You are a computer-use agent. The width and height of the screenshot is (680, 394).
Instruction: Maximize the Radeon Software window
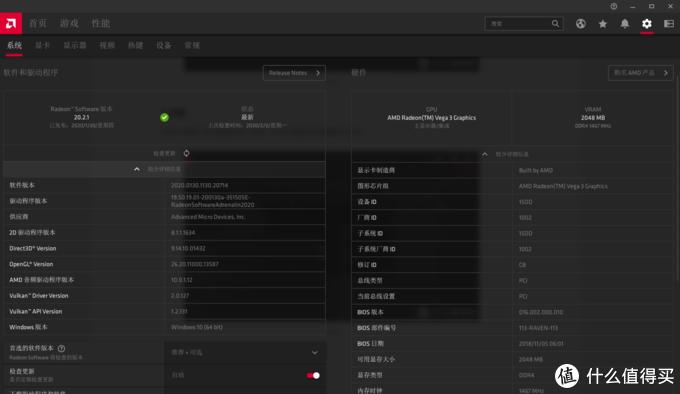651,7
